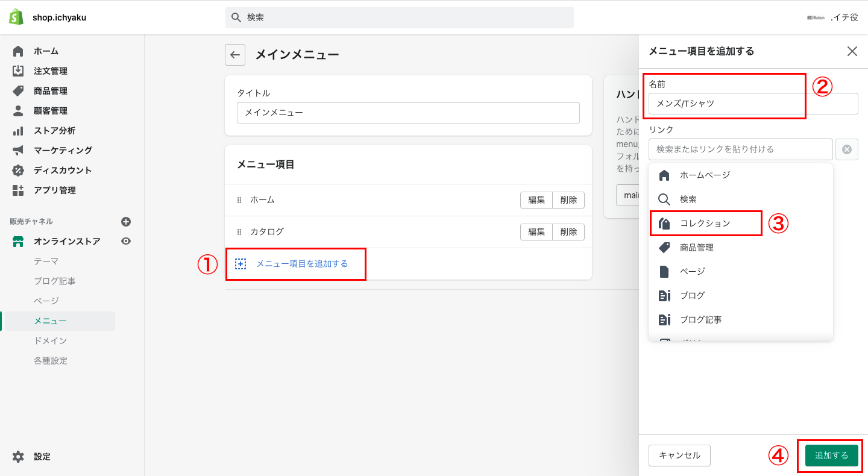The image size is (868, 476).
Task: Click the マーケティング megaphone icon
Action: [18, 151]
